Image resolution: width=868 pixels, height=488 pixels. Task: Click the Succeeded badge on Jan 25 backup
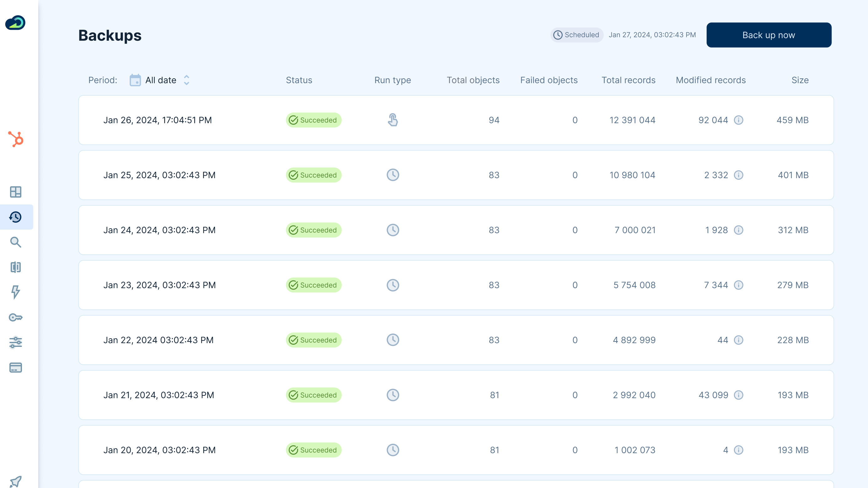[x=313, y=175]
